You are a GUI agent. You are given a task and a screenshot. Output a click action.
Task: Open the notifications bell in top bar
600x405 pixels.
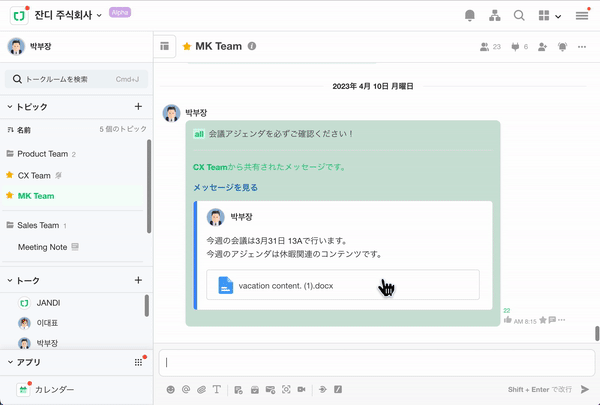click(x=470, y=16)
